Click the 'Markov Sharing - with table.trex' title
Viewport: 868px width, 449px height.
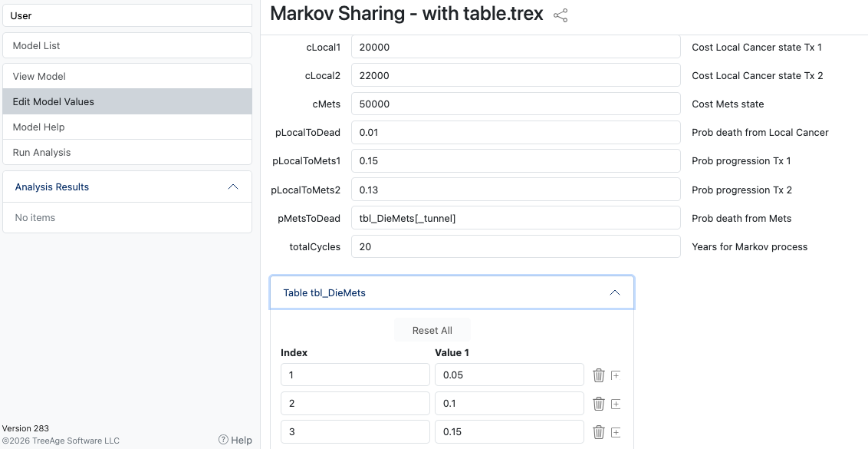407,14
